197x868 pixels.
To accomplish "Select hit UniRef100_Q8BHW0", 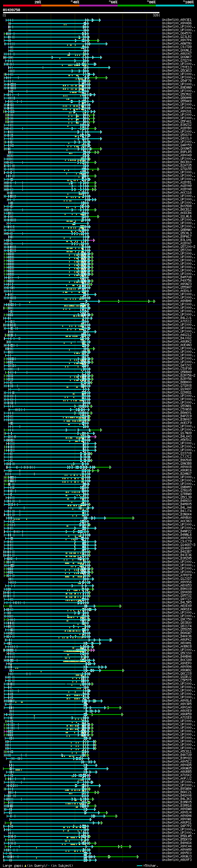I will pyautogui.click(x=176, y=230).
